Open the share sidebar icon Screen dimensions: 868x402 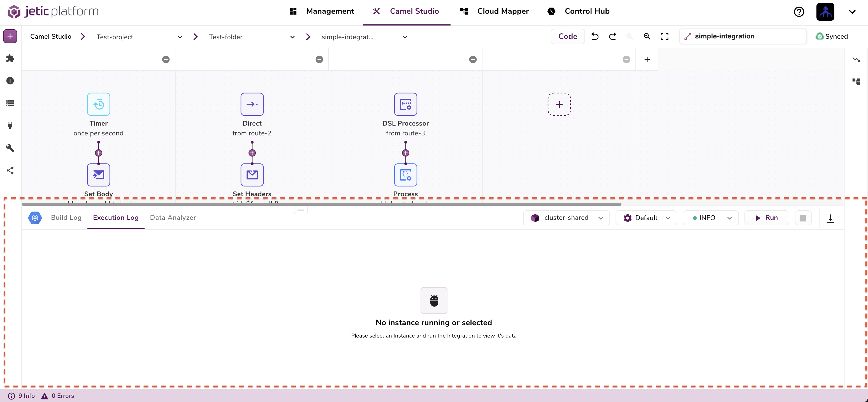pos(10,170)
